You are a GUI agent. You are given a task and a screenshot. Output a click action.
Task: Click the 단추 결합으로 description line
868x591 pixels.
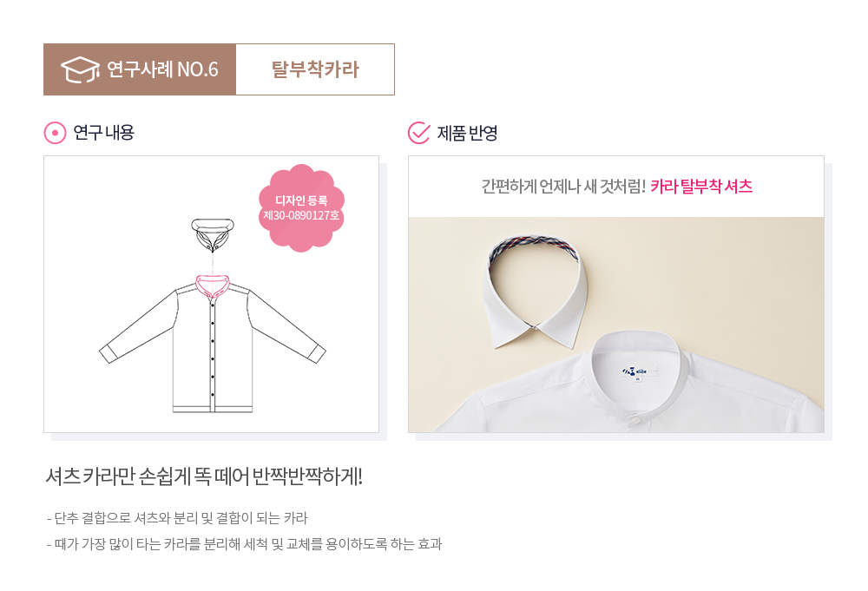click(177, 518)
